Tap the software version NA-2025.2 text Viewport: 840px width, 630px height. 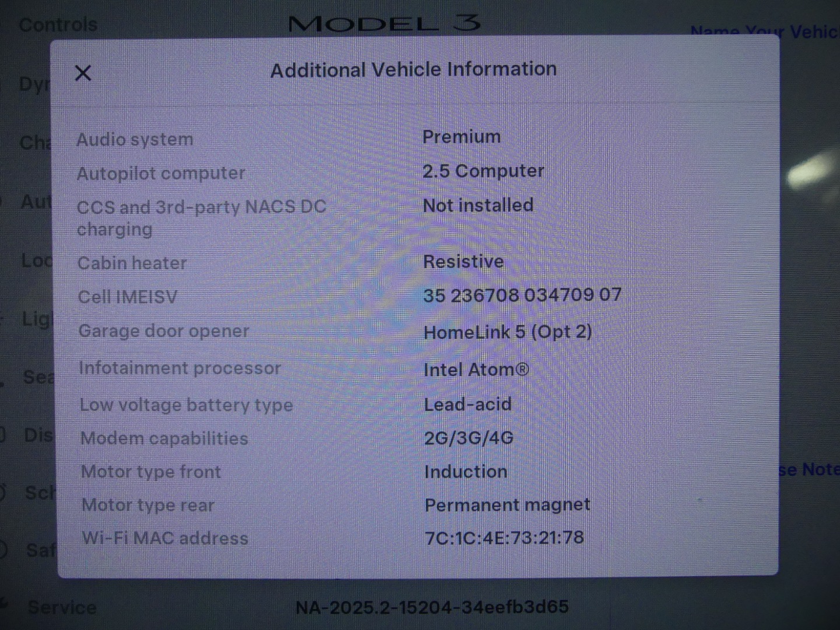point(432,607)
